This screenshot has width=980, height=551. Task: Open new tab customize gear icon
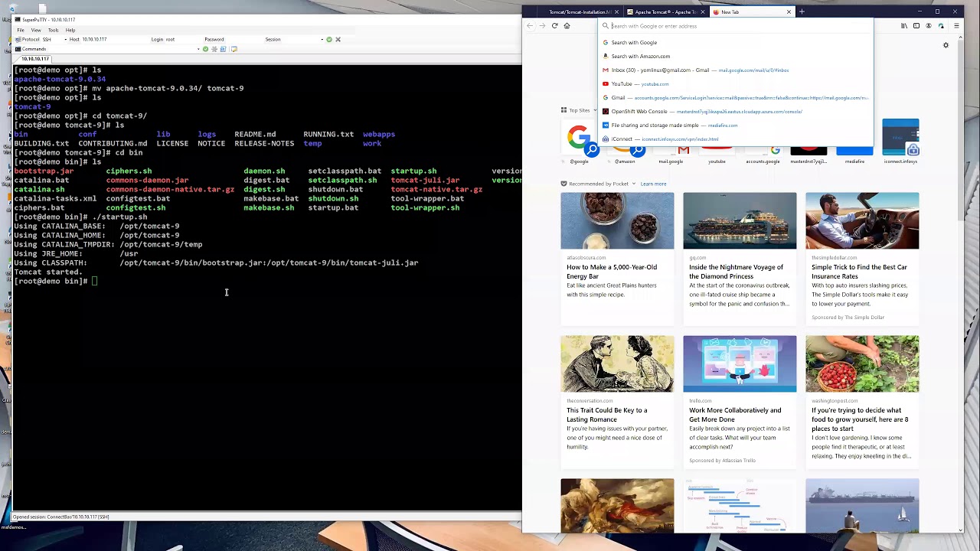946,45
